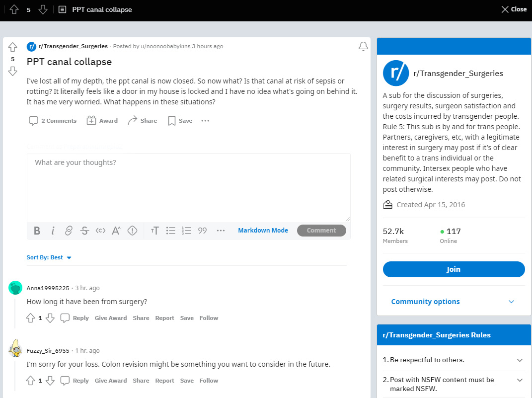Switch editor to Markdown Mode
Viewport: 532px width, 398px height.
tap(263, 231)
